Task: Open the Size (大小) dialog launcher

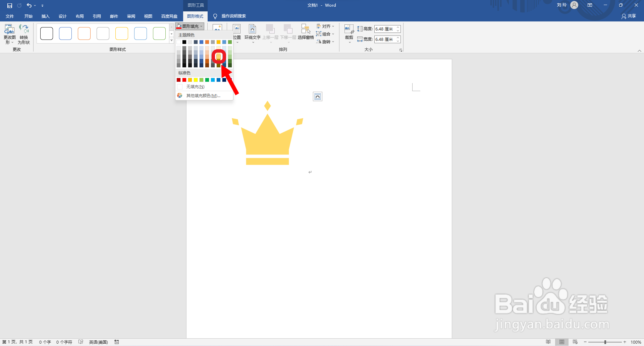Action: pyautogui.click(x=400, y=50)
